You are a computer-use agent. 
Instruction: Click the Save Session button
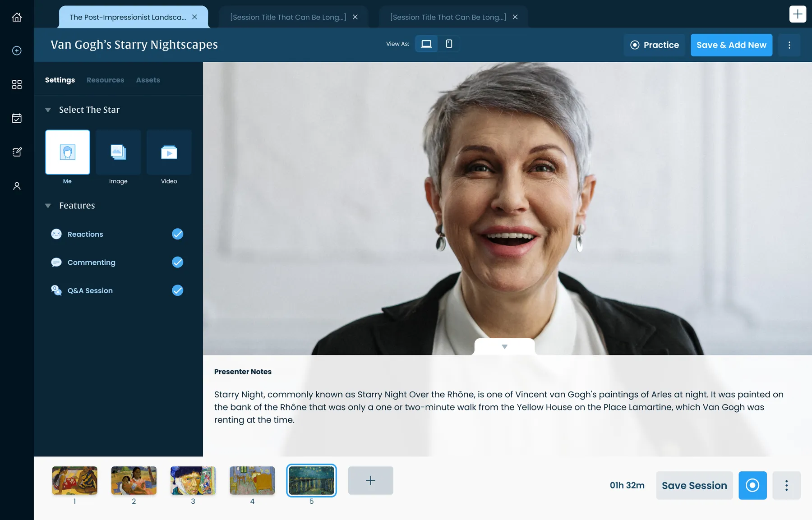point(694,485)
